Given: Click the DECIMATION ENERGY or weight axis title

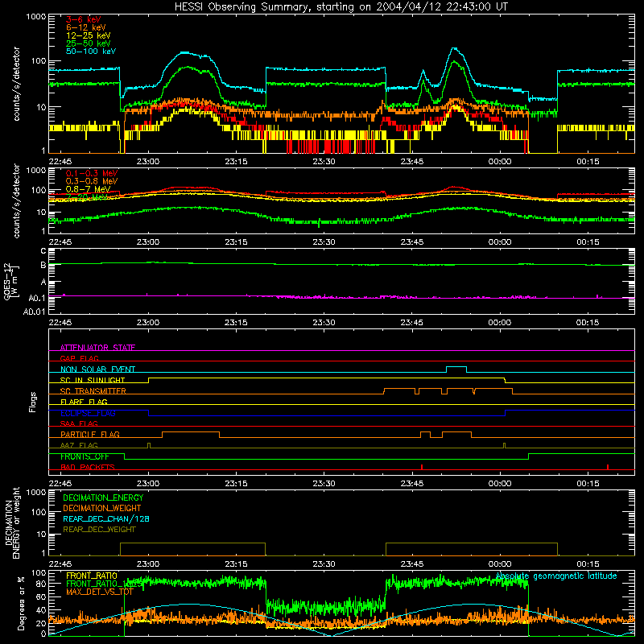Looking at the screenshot, I should point(12,522).
